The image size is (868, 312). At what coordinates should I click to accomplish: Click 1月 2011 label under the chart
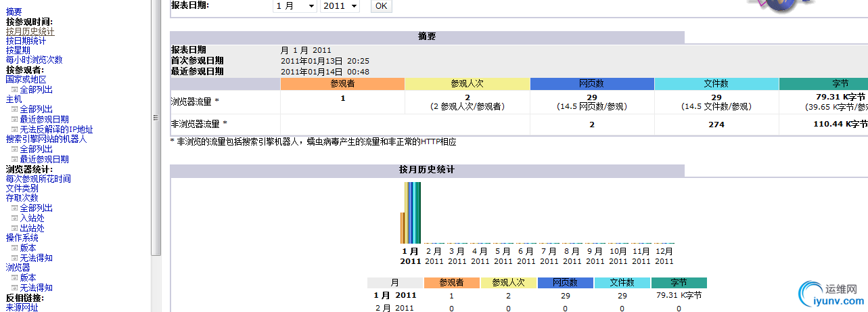(411, 257)
